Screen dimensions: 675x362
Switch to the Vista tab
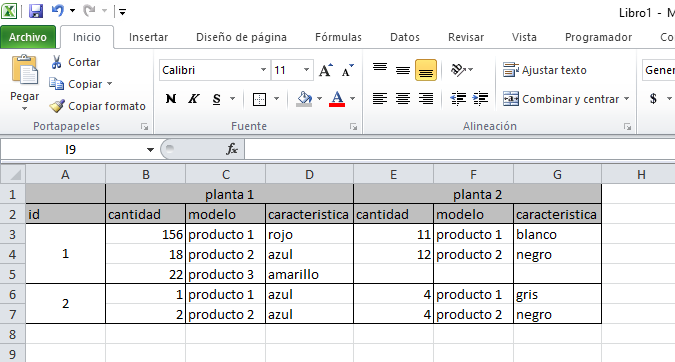[x=524, y=37]
